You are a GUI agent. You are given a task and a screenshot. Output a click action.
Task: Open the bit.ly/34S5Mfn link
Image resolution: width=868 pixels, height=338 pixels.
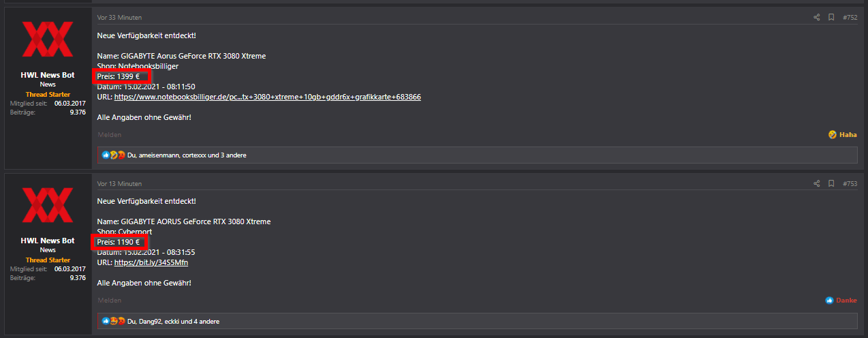[151, 262]
